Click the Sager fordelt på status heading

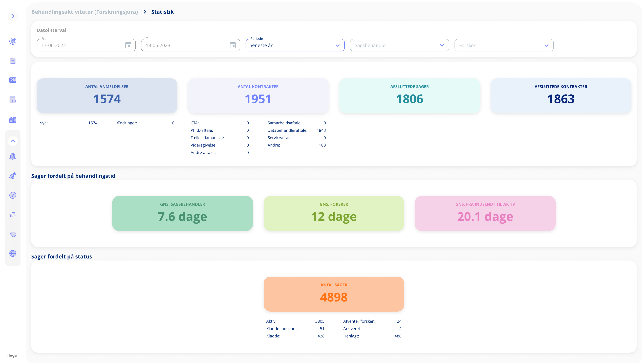(x=61, y=256)
